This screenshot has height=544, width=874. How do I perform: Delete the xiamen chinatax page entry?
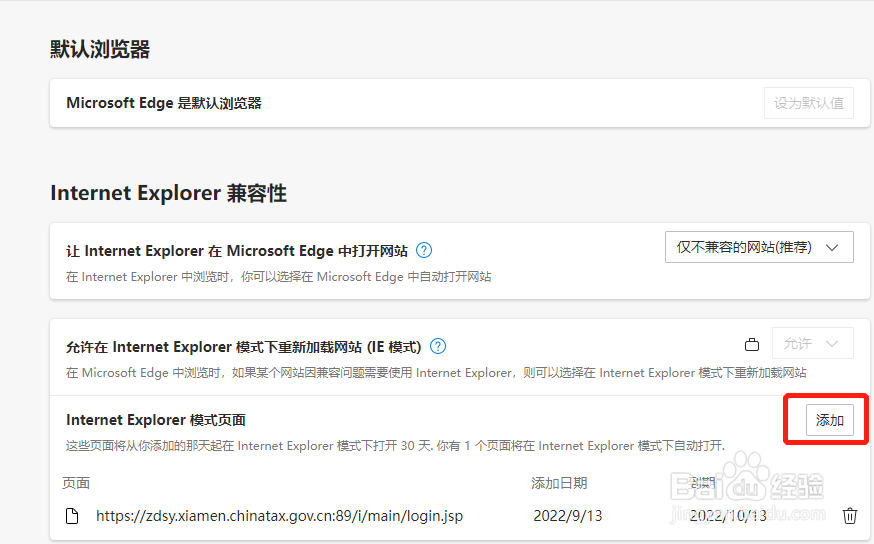tap(849, 516)
